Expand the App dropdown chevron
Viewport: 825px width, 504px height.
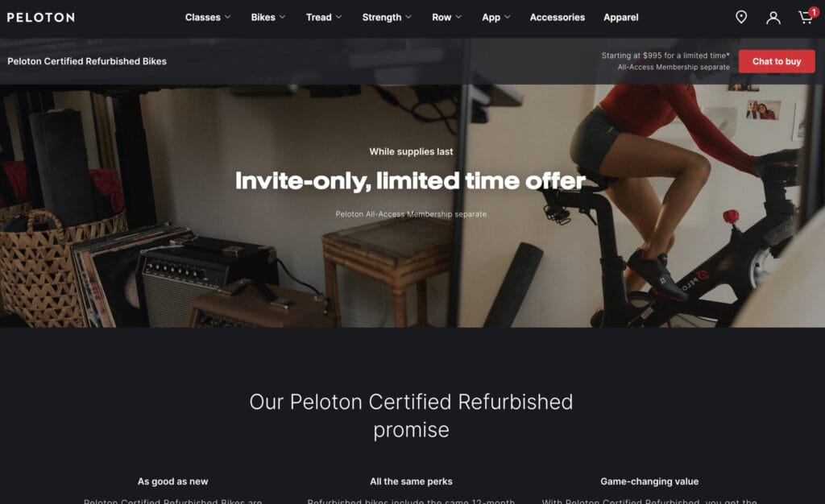(x=508, y=18)
